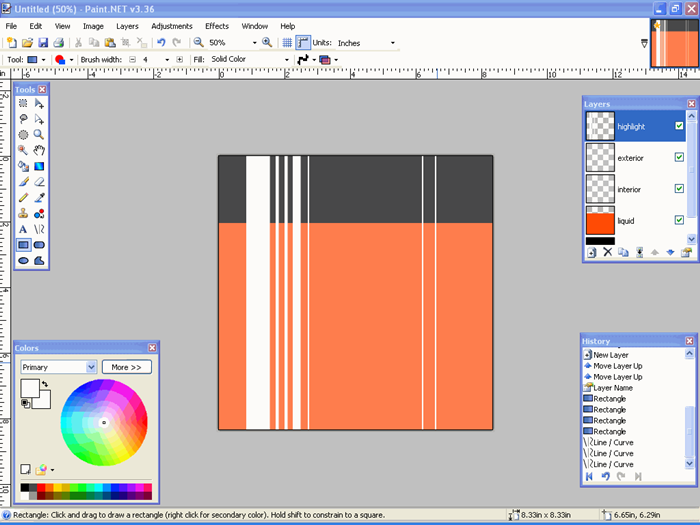Open the Units dropdown showing Inches
This screenshot has height=525, width=700.
(367, 43)
